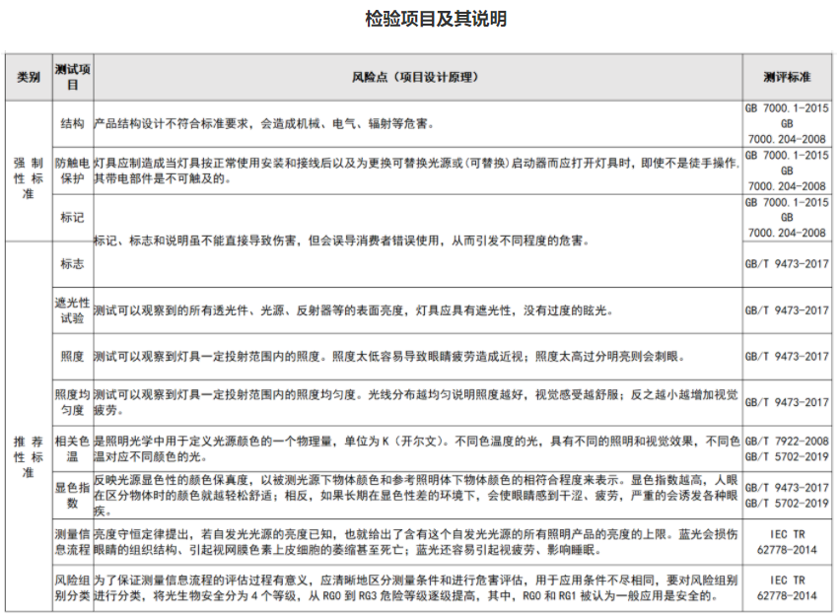Viewport: 840px width, 616px height.
Task: Select the 防触电保护 test item cell
Action: pos(72,171)
